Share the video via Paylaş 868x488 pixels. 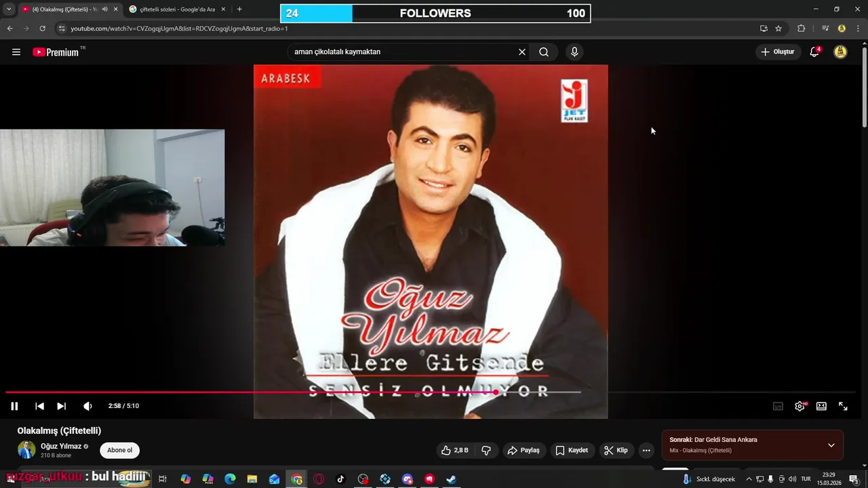point(524,450)
